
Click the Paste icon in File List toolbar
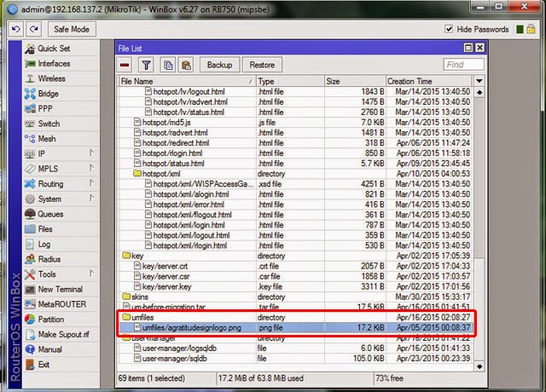coord(186,65)
